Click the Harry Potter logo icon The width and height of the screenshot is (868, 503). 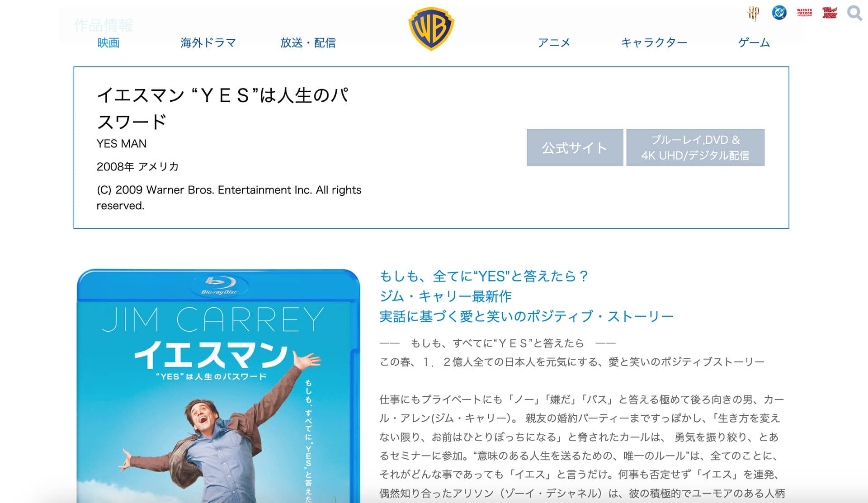pyautogui.click(x=753, y=13)
